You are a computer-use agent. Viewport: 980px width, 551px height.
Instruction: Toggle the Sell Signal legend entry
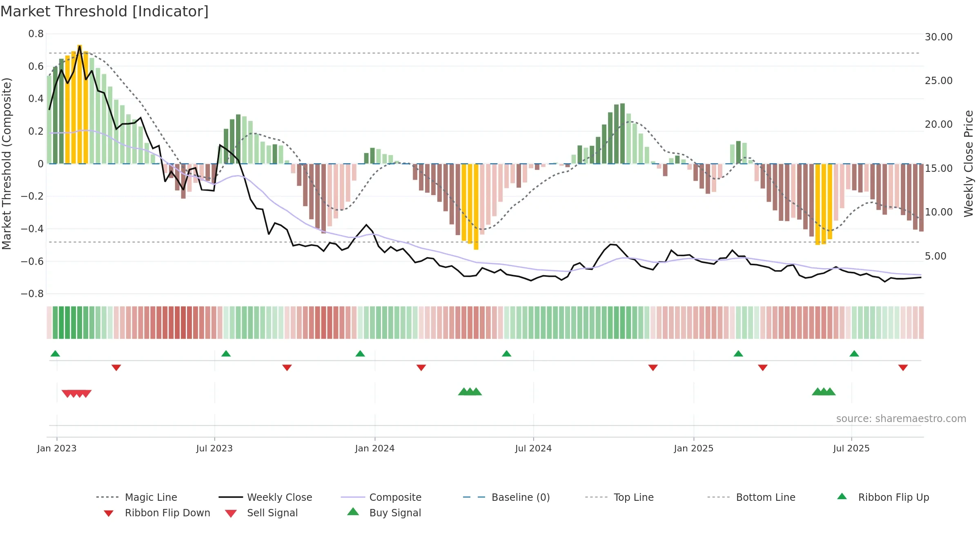261,513
